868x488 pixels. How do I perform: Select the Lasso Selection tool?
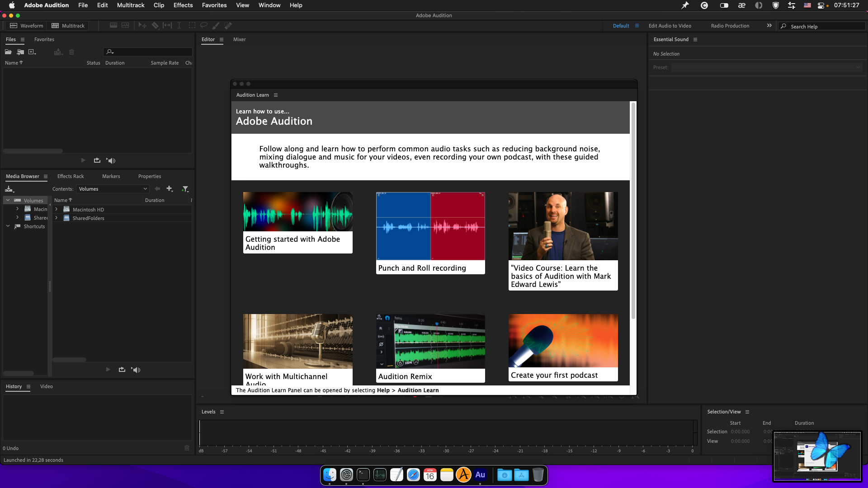pyautogui.click(x=204, y=26)
